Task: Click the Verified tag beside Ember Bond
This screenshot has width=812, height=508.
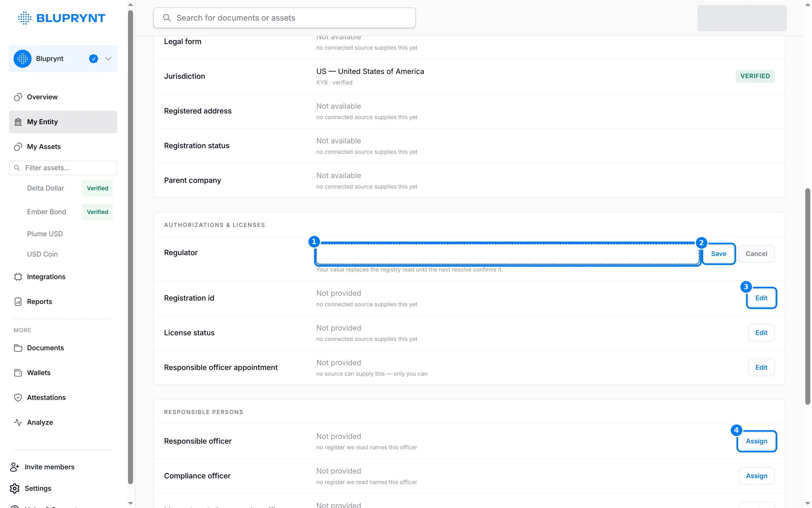Action: tap(97, 212)
